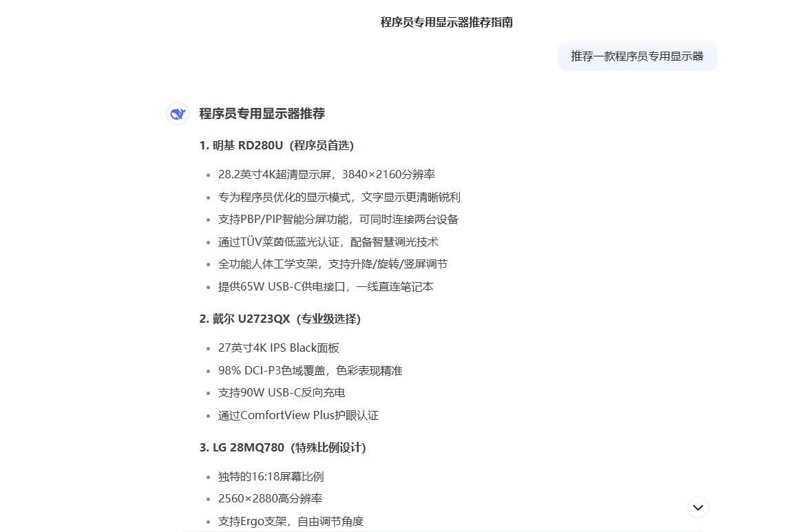Click the line 全功能人体工学支架
The height and width of the screenshot is (532, 809).
[x=333, y=264]
